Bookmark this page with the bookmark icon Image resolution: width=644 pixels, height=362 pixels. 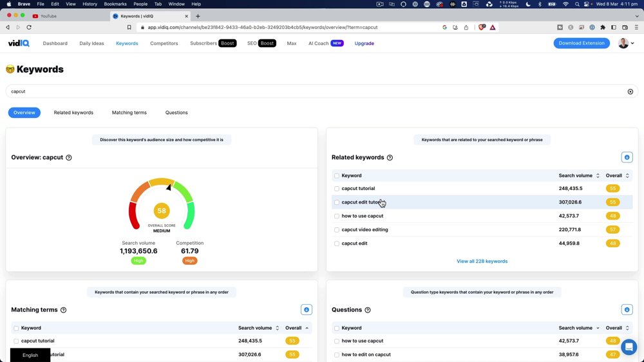(129, 28)
